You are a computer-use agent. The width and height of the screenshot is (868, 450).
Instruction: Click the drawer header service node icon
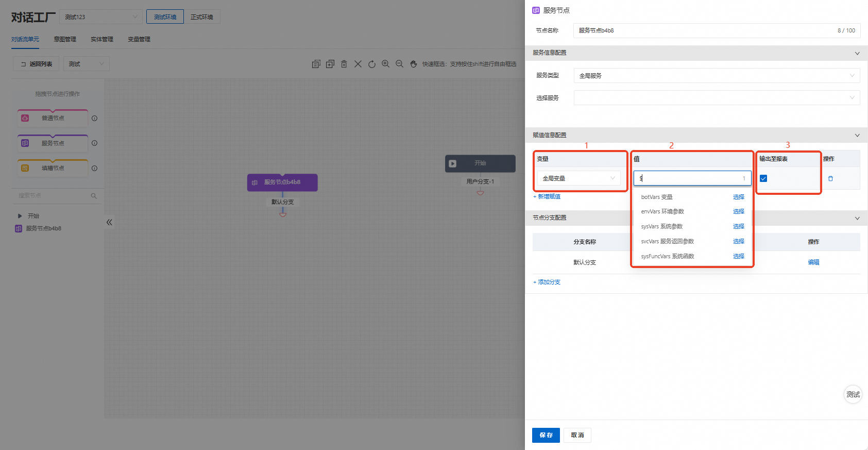point(536,10)
